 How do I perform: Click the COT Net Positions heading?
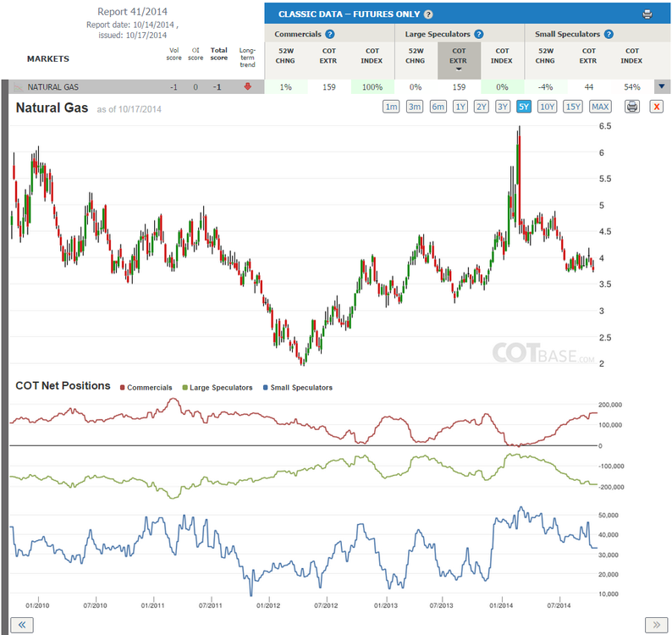point(63,386)
